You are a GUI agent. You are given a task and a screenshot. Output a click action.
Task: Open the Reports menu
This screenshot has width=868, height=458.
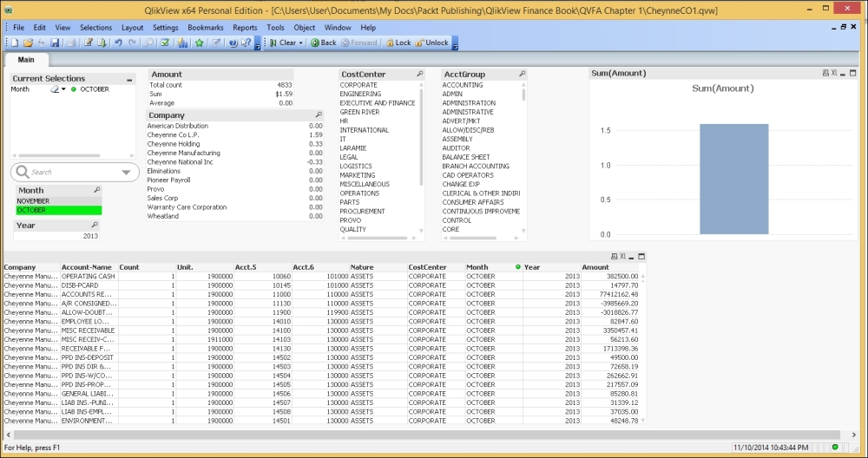pos(245,27)
